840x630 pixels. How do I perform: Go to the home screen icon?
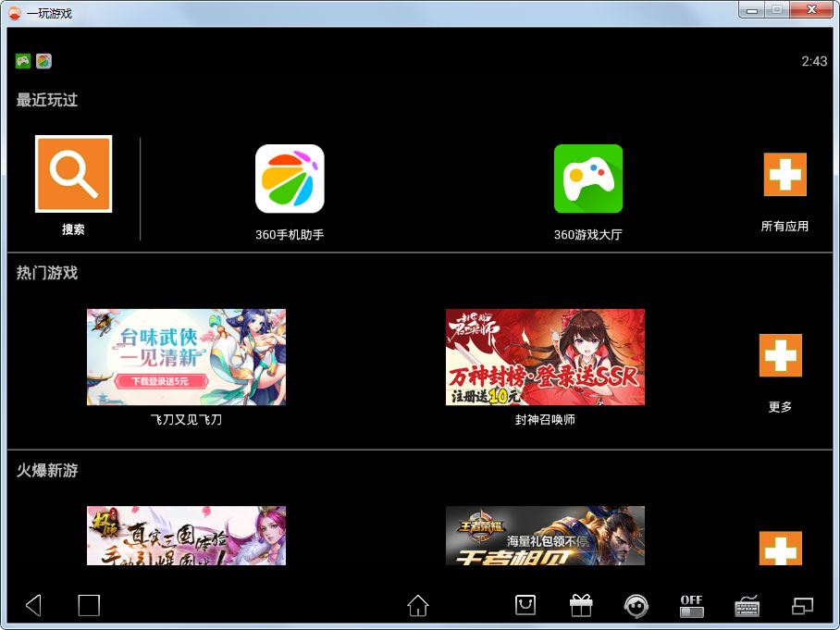coord(418,605)
